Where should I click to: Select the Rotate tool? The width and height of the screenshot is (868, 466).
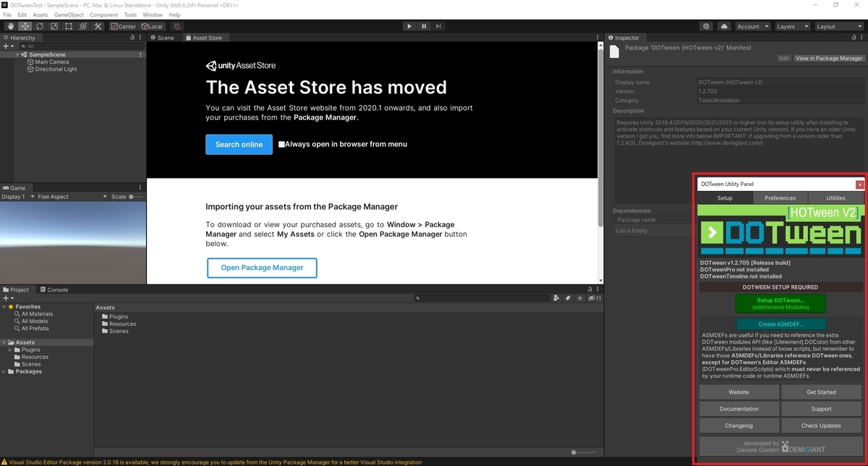[39, 26]
